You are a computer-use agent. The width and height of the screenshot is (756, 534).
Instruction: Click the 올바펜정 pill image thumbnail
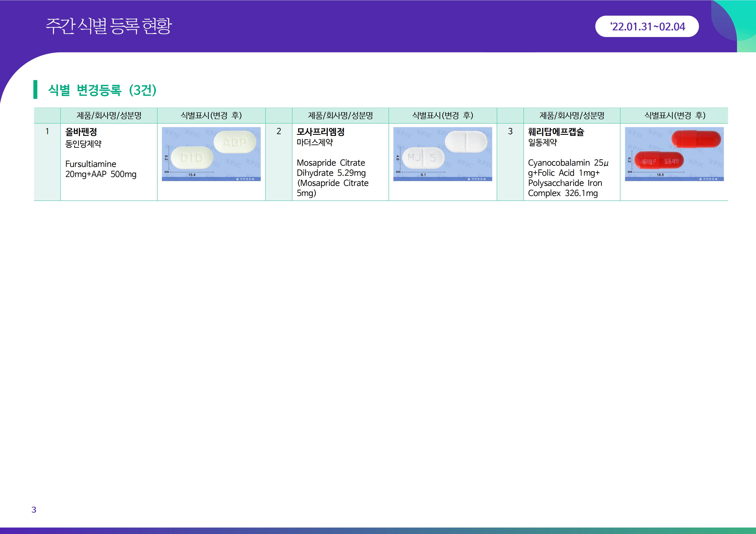211,154
